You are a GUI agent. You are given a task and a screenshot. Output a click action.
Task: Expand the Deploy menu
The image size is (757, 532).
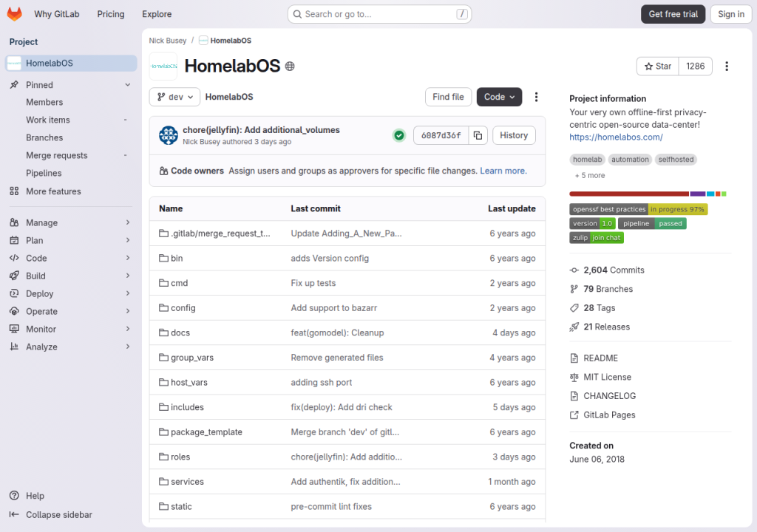click(71, 293)
